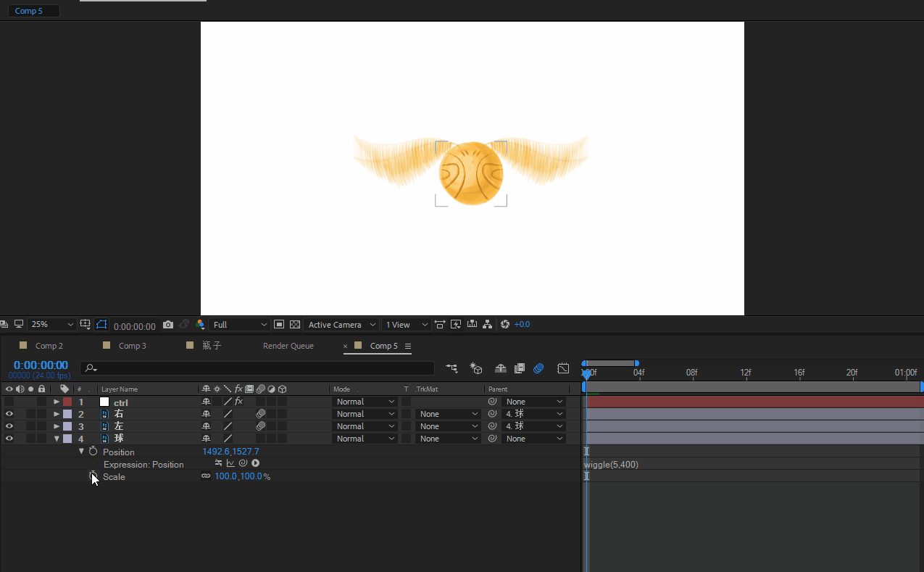
Task: Expand layer 左 properties
Action: coord(57,426)
